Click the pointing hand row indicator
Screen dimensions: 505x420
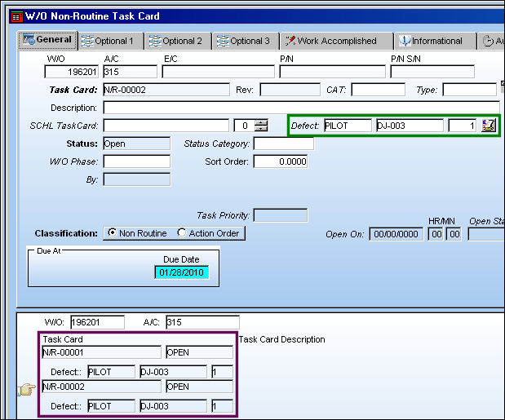[27, 390]
